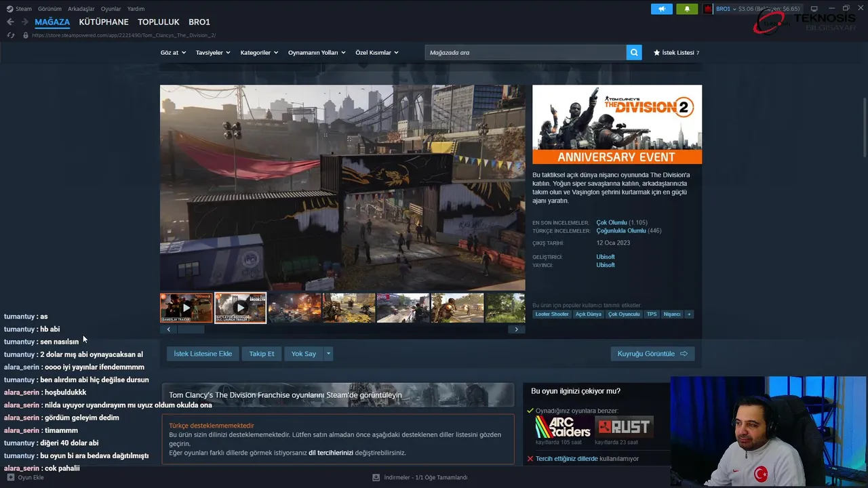Click the Yok Say button
868x488 pixels.
304,354
